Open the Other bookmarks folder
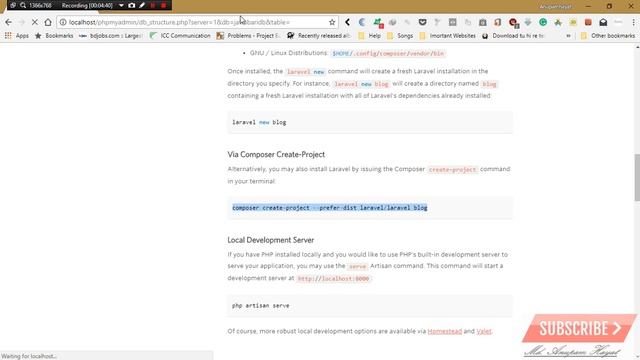The height and width of the screenshot is (360, 640). (x=608, y=36)
